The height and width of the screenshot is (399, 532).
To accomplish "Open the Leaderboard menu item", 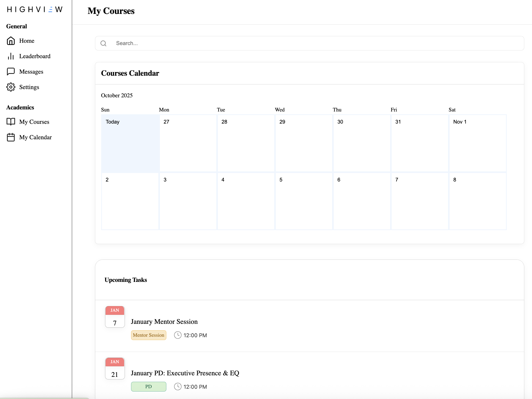I will pyautogui.click(x=35, y=56).
